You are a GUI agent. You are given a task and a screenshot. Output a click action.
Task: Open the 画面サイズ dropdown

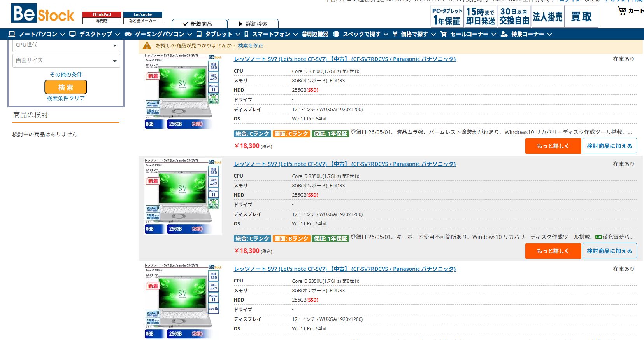point(66,61)
